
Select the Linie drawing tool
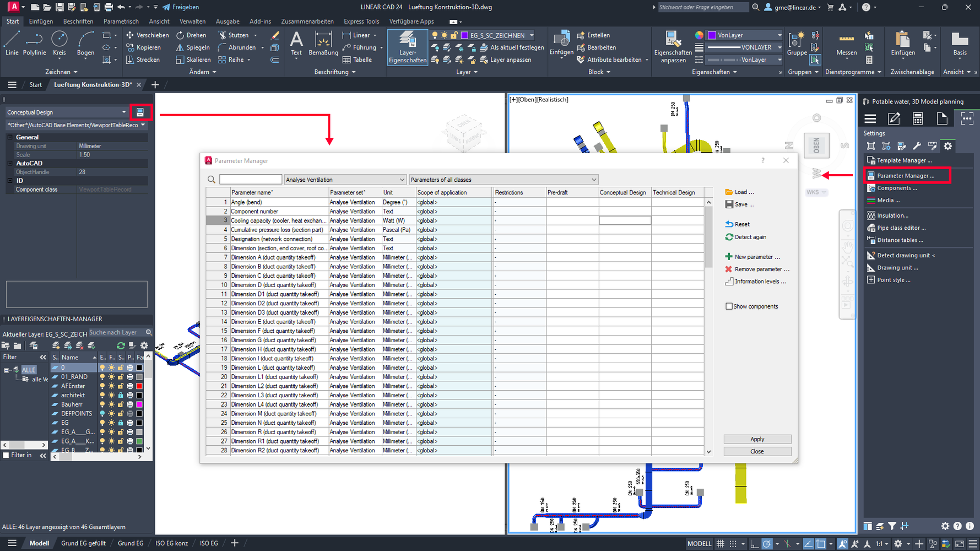pyautogui.click(x=12, y=43)
